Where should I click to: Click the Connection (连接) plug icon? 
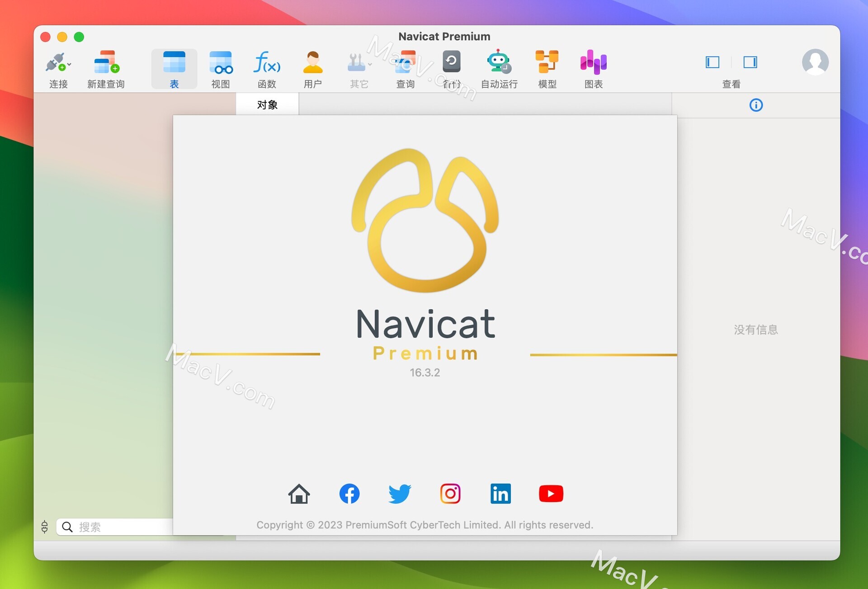click(x=56, y=62)
